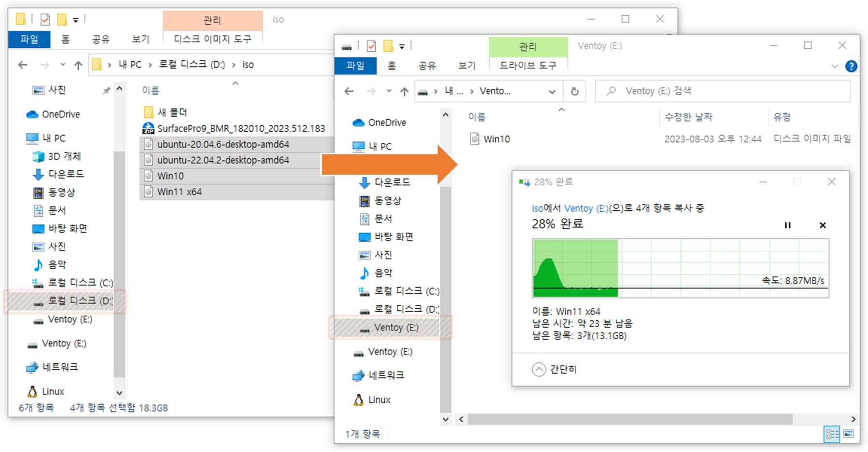Click the iso source link in copy dialog

tap(537, 208)
